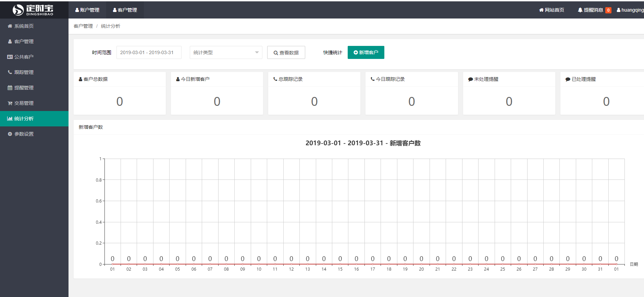
Task: Click 统计分析 in the breadcrumb
Action: tap(111, 26)
